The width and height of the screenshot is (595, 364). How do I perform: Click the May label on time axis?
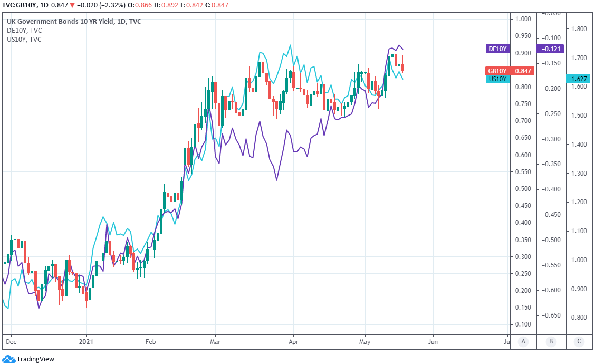[365, 341]
